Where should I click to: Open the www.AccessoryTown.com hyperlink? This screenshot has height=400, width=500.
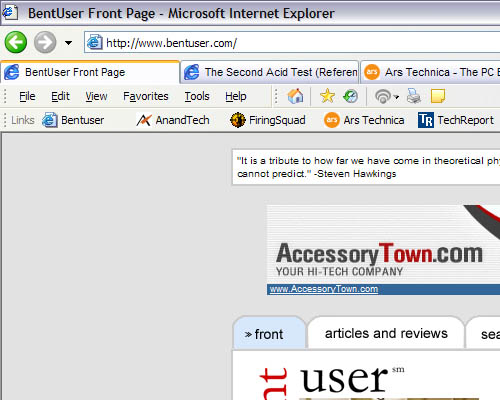point(324,289)
